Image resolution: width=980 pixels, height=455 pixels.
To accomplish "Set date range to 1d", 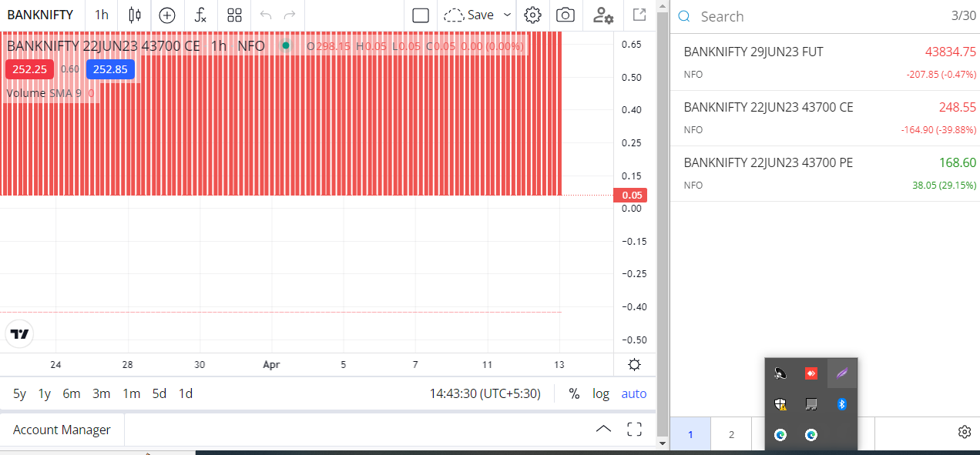I will 186,393.
